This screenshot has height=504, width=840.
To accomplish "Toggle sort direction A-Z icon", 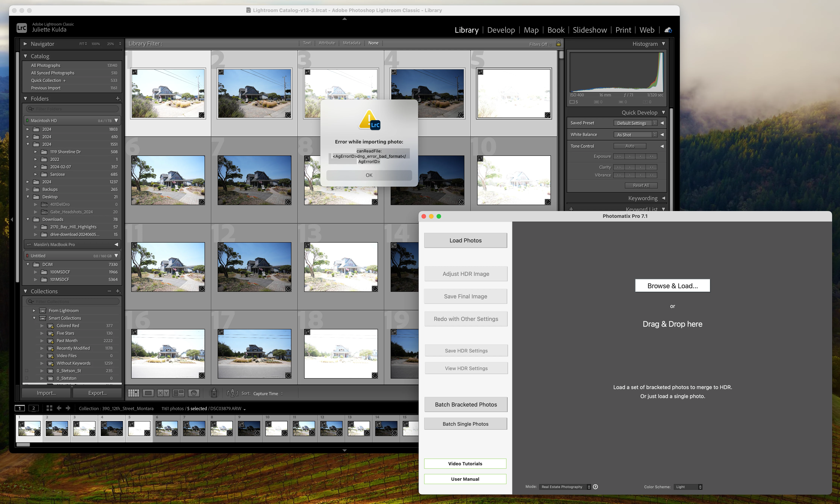I will pos(233,393).
